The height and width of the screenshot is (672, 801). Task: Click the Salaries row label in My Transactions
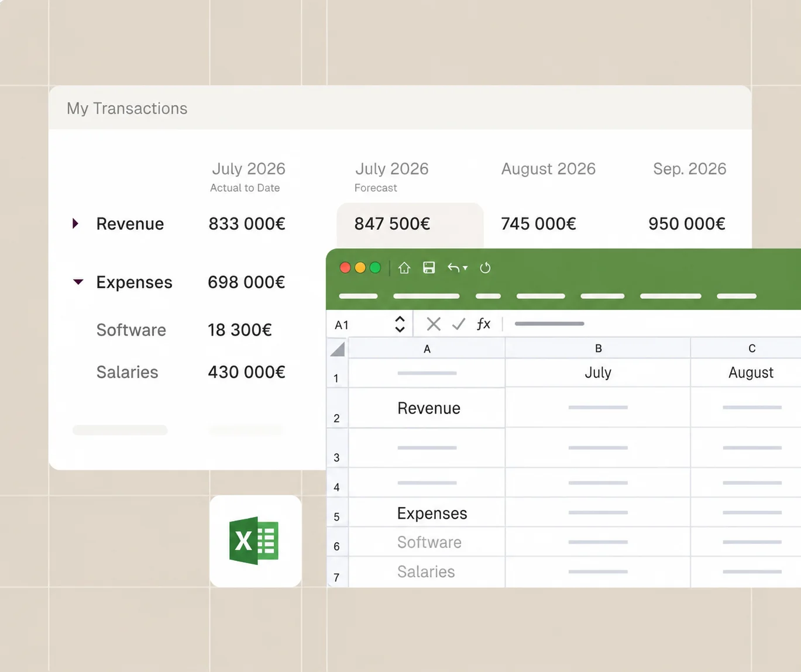click(127, 372)
